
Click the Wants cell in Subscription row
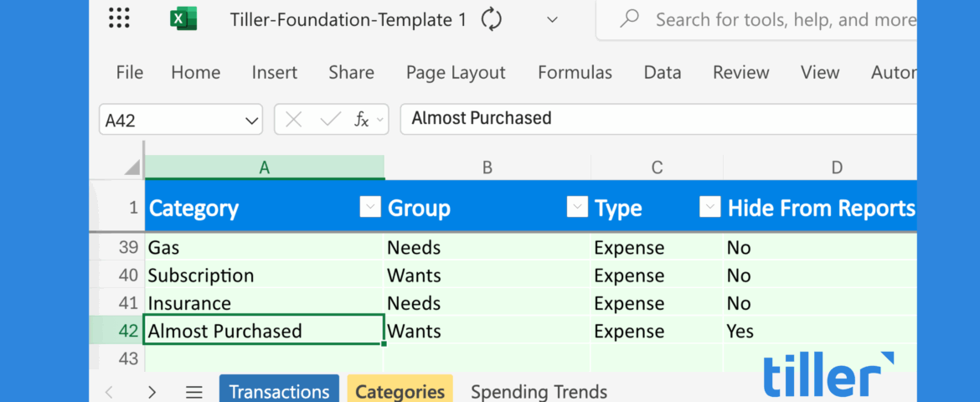click(487, 275)
